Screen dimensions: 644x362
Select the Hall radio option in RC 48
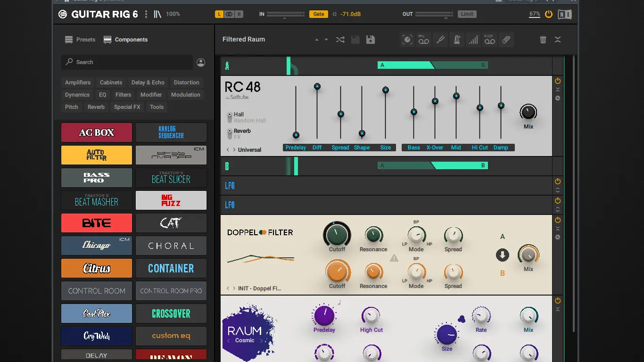[x=230, y=115]
